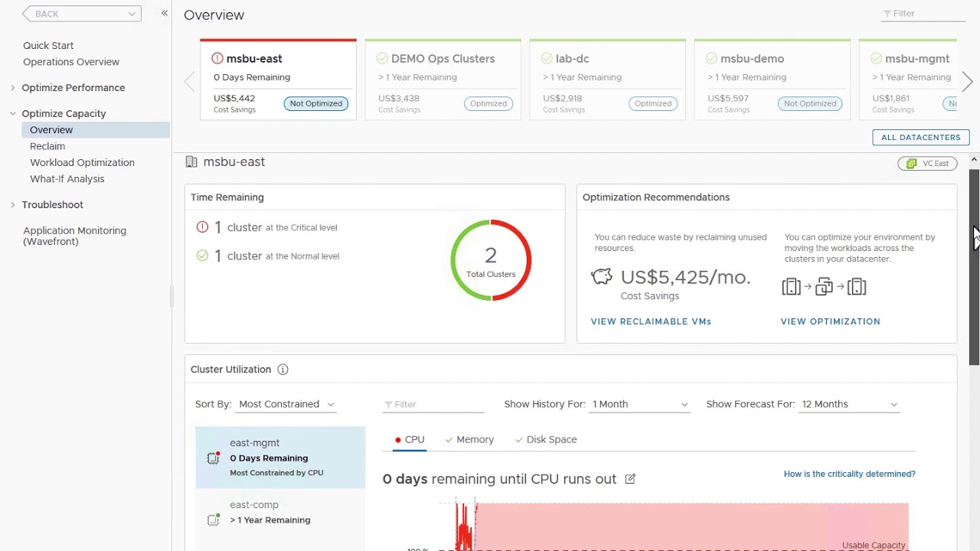Click the workload movement arrows icon
The height and width of the screenshot is (551, 980).
pyautogui.click(x=824, y=286)
